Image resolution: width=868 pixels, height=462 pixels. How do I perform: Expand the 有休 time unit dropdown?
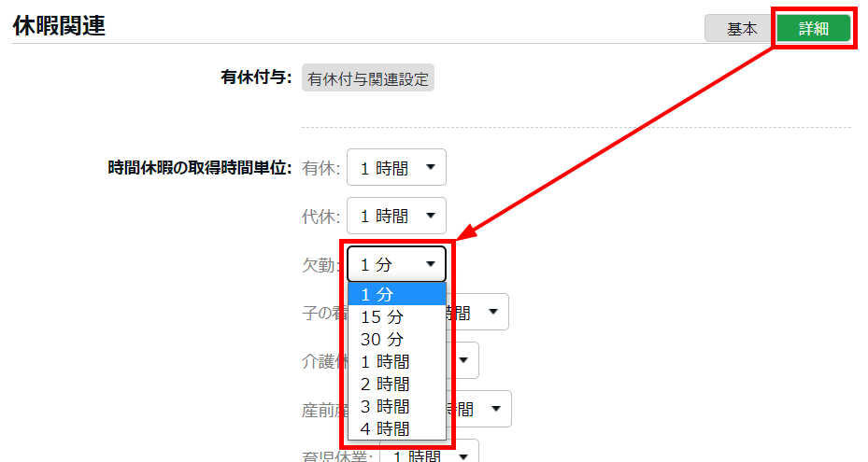tap(396, 167)
